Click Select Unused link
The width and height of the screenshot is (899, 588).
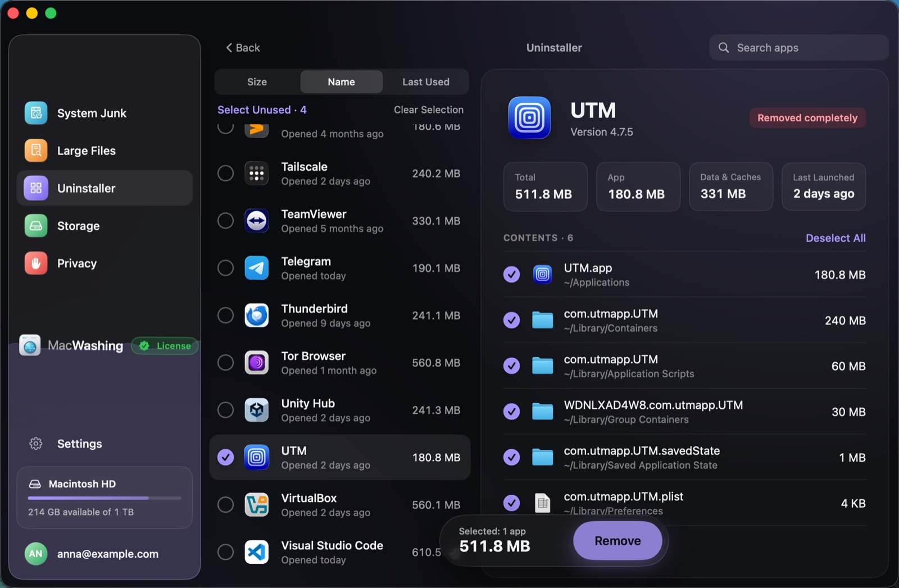(262, 110)
